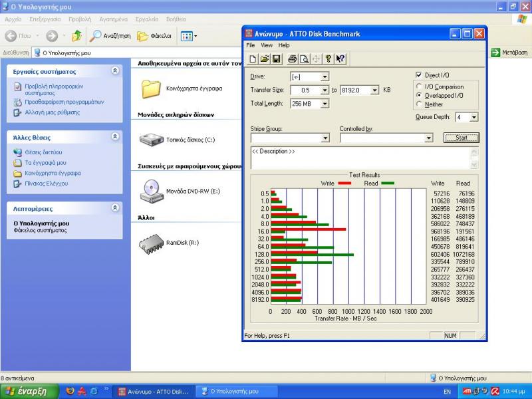Click Τα έγγραφά μου link
532x399 pixels.
tap(45, 163)
